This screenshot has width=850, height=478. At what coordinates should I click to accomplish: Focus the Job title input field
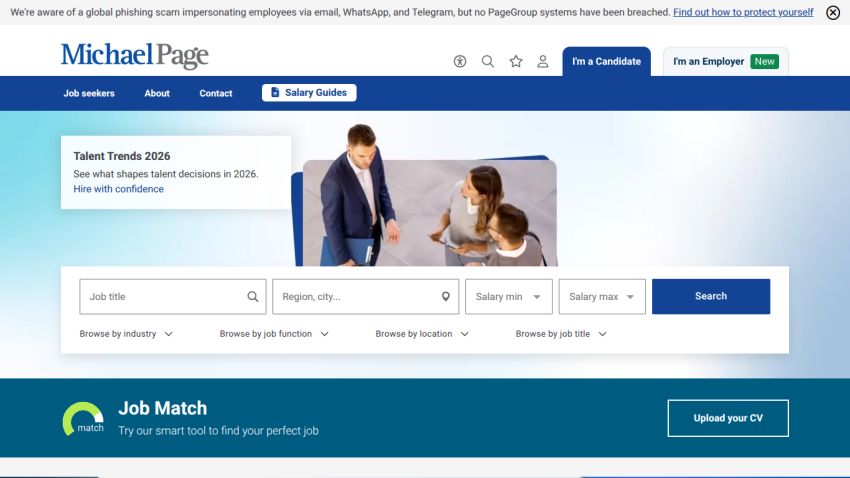coord(172,296)
